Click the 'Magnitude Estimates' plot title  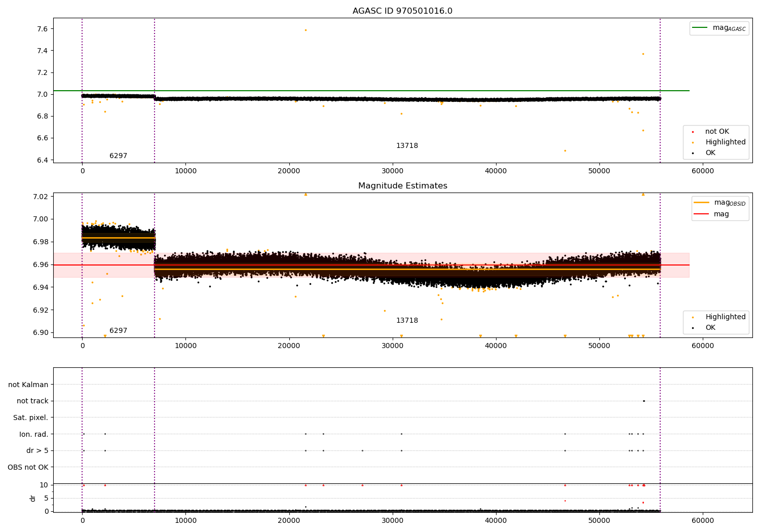coord(402,186)
